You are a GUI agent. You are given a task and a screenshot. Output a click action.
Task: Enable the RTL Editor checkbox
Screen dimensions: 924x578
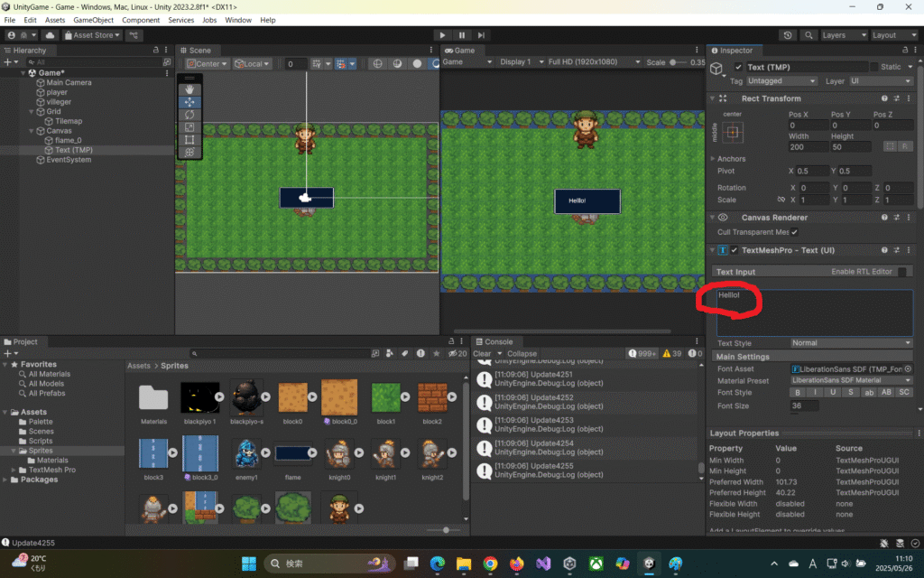[x=901, y=272]
